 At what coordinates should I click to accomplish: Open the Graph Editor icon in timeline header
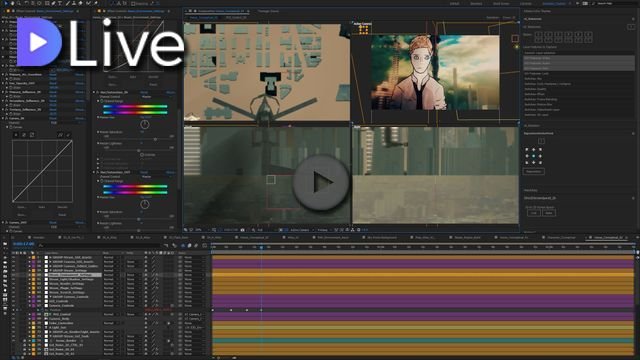(204, 245)
